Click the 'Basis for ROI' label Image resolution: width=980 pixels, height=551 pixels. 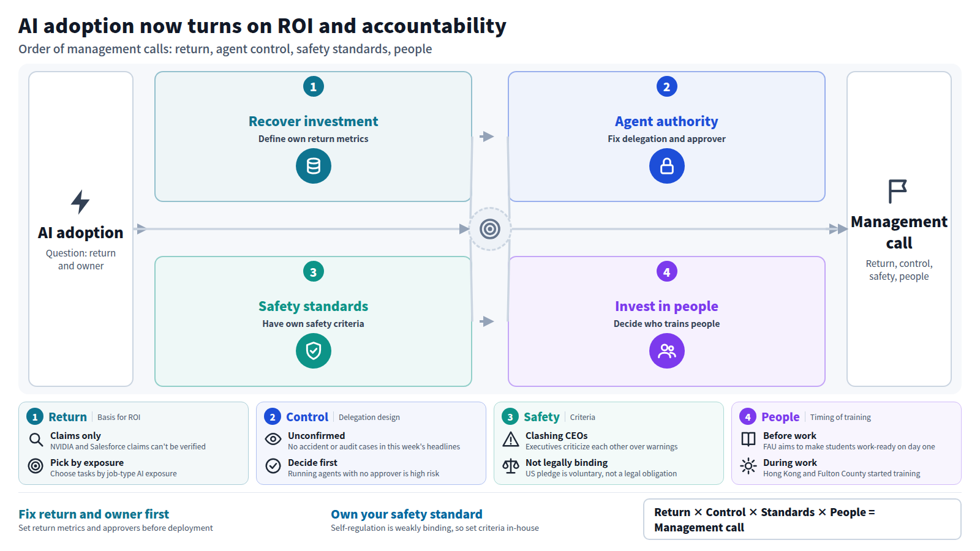point(119,418)
